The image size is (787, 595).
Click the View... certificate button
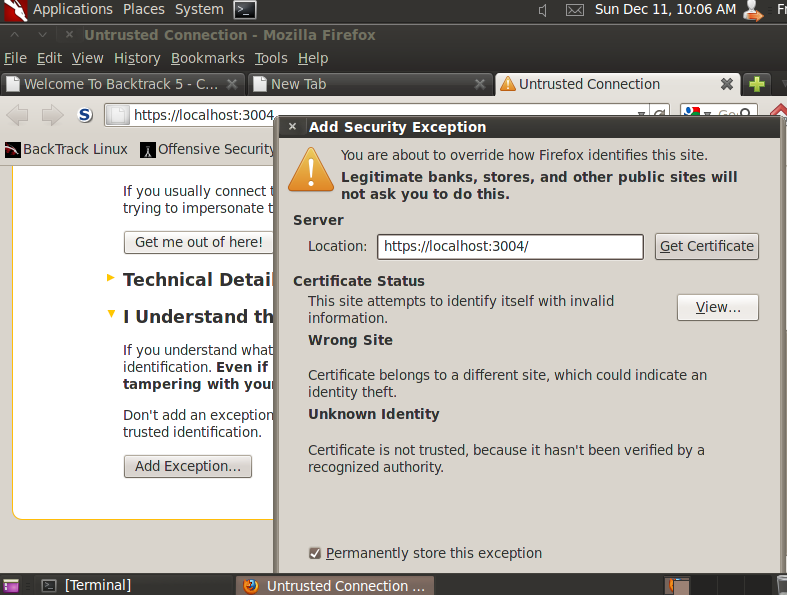coord(718,307)
